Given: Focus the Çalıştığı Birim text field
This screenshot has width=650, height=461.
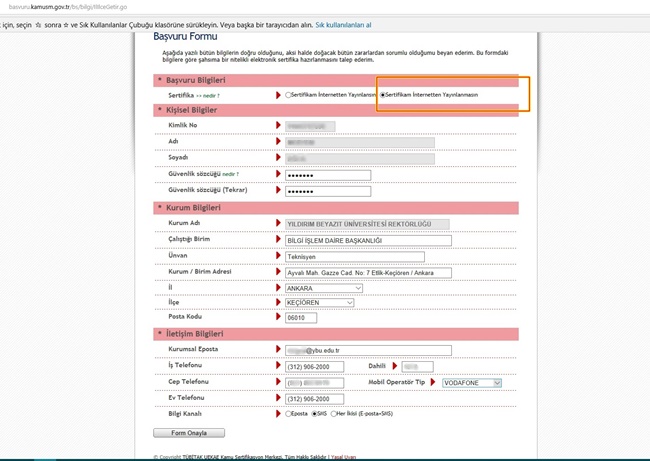Looking at the screenshot, I should tap(368, 241).
